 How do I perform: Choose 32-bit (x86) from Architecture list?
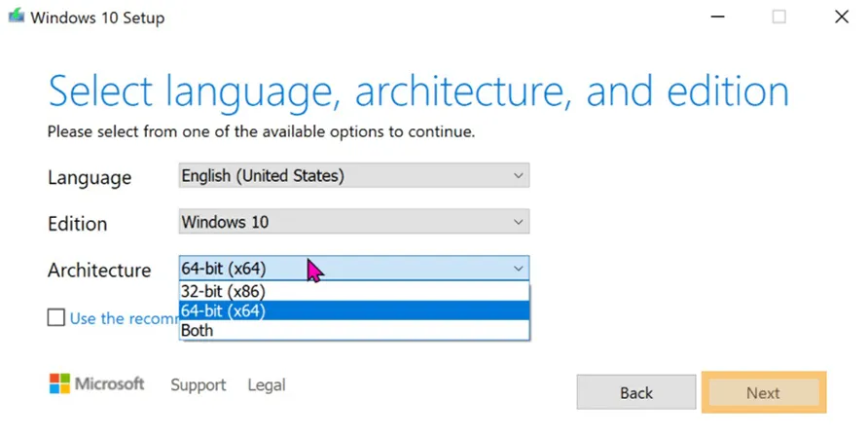pos(354,291)
